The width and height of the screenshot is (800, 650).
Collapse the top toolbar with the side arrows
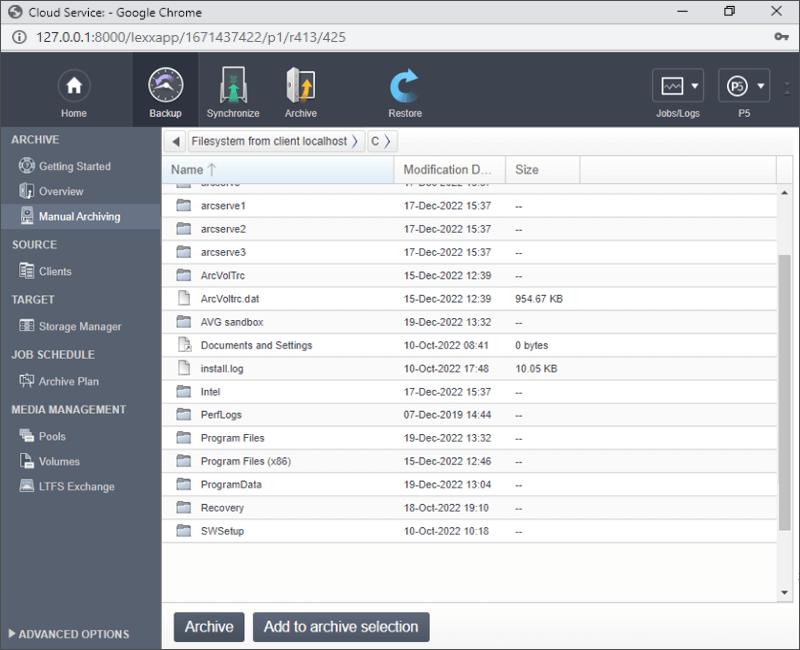(787, 88)
